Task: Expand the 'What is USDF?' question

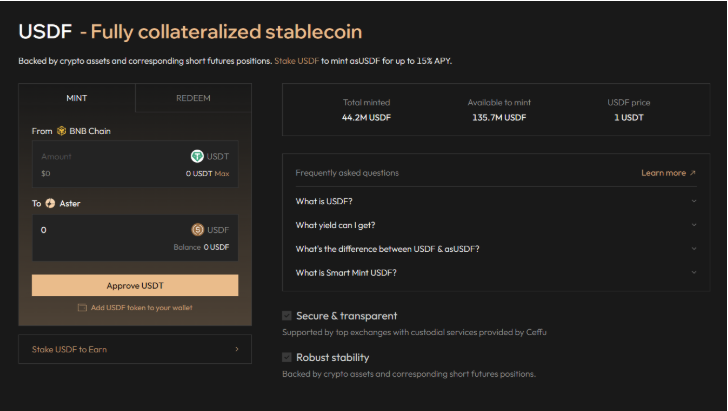Action: click(x=693, y=201)
